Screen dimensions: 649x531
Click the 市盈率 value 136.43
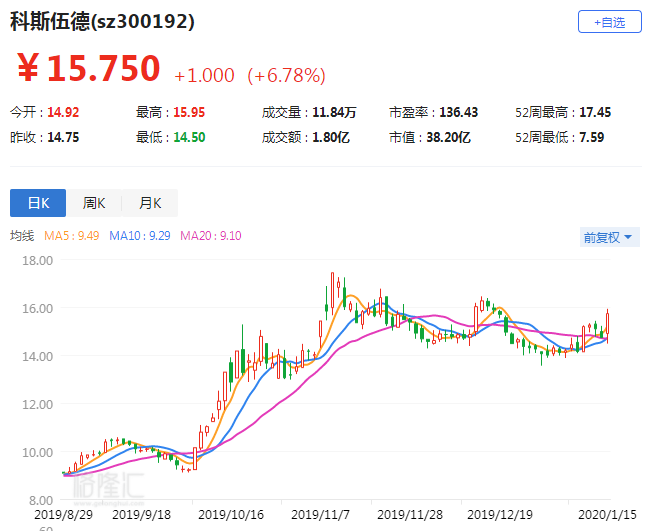click(x=459, y=112)
